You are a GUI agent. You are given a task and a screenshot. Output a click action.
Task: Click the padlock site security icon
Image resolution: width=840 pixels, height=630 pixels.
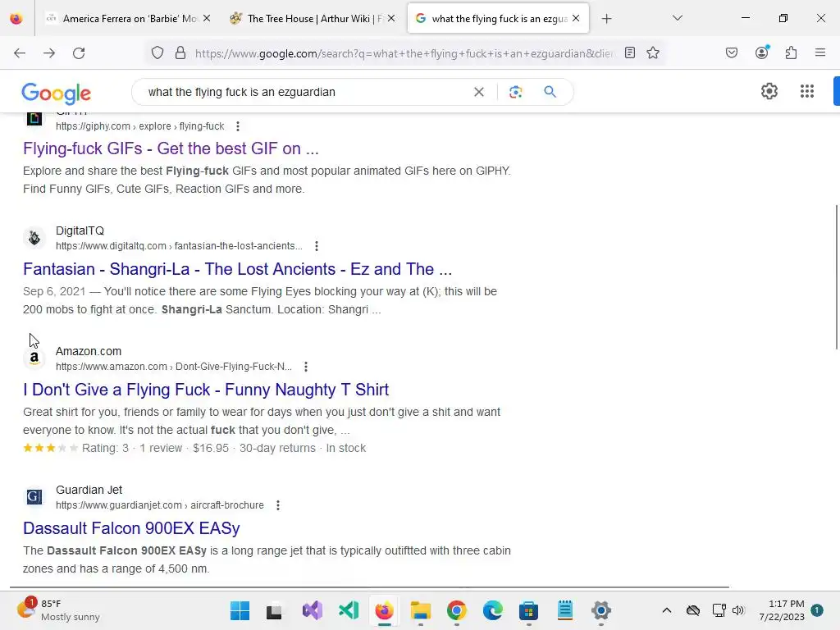(180, 53)
